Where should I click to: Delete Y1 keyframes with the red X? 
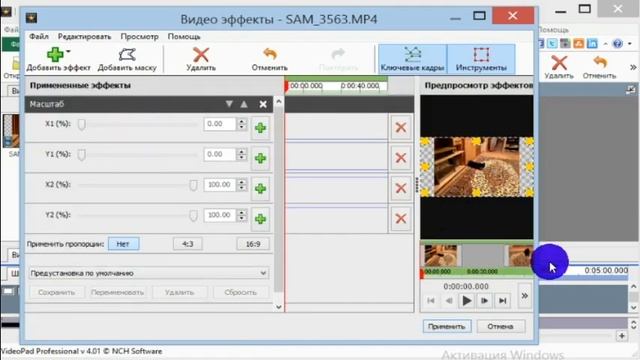(x=401, y=158)
